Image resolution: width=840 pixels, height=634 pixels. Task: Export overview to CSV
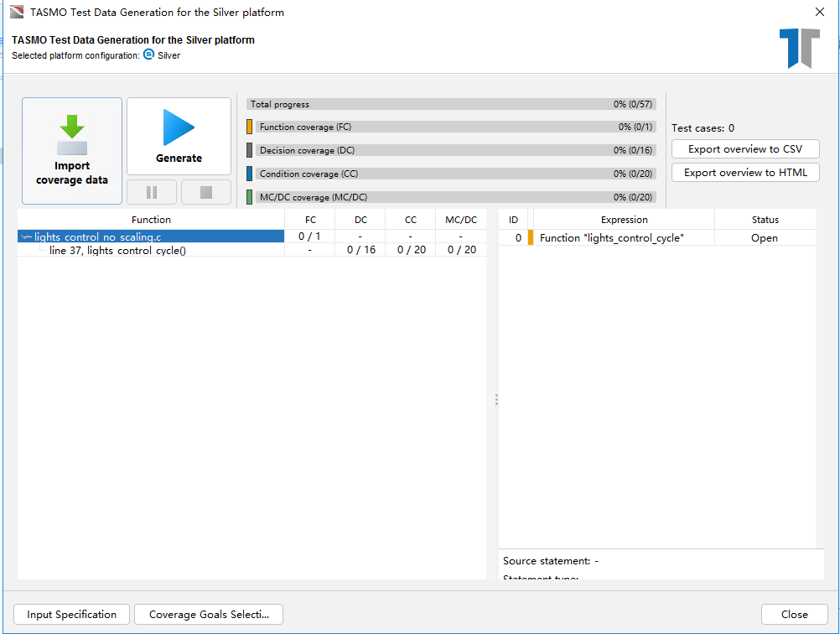pyautogui.click(x=745, y=149)
